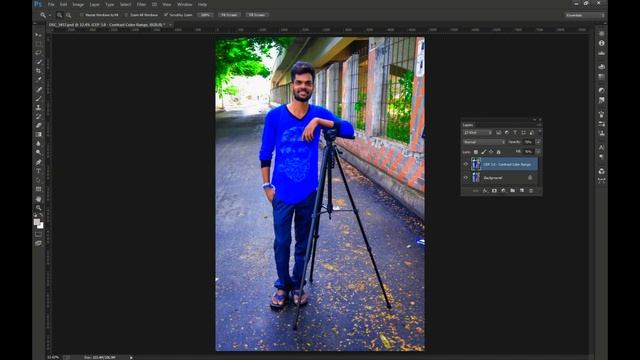Open the Filter menu
Screen dimensions: 640x360
pos(141,4)
